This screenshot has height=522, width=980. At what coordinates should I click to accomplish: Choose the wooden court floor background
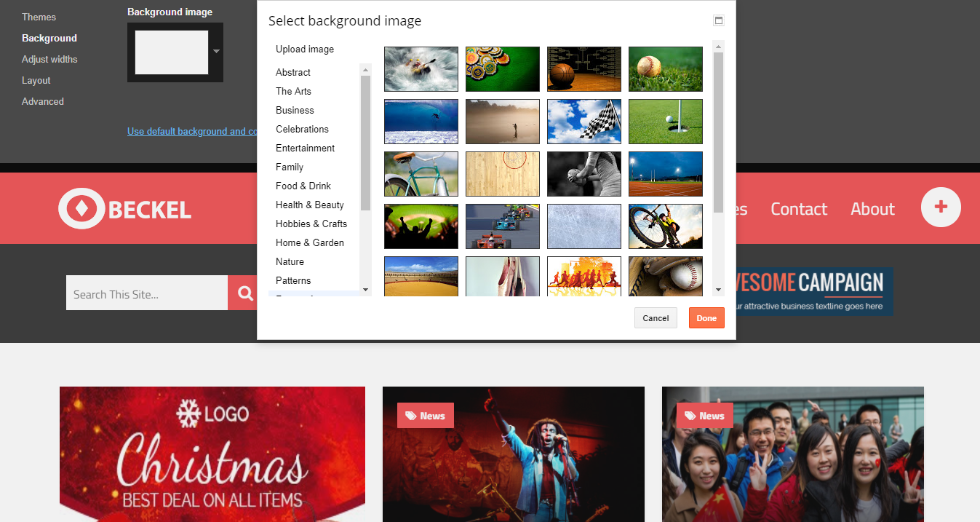coord(503,174)
